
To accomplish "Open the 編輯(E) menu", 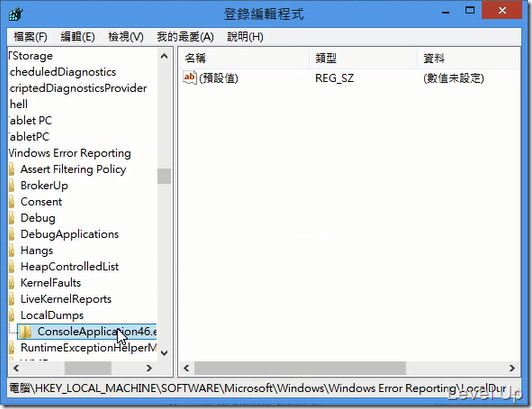I will tap(78, 37).
